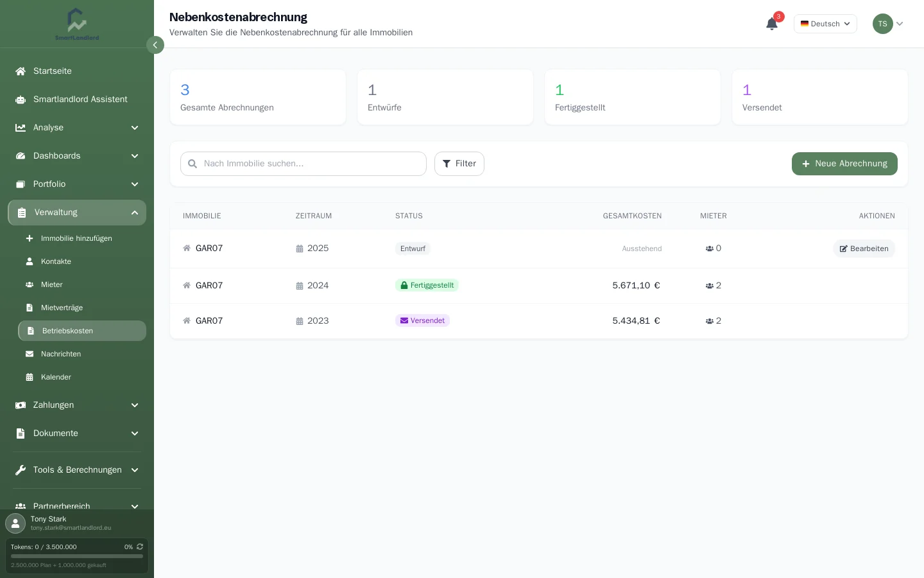The width and height of the screenshot is (924, 578).
Task: Click the search magnifier icon
Action: coord(193,164)
